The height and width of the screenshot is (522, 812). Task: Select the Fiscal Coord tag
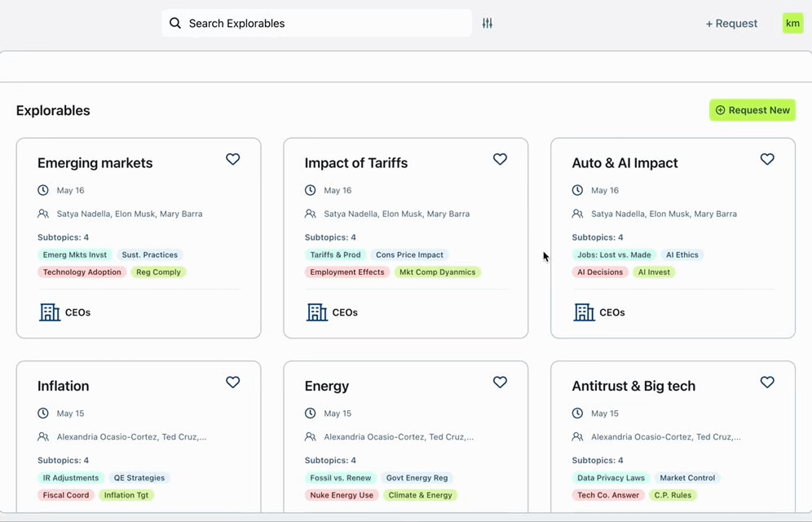pos(66,495)
